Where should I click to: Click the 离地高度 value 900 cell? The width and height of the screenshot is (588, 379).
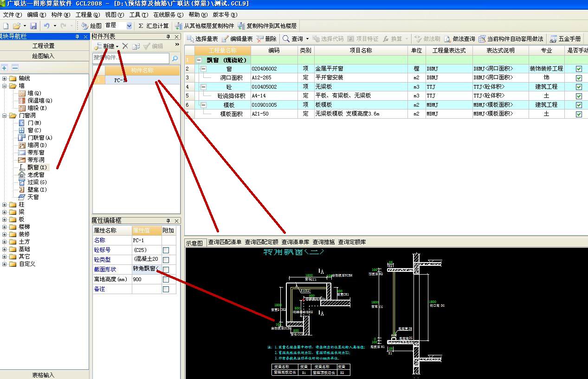(147, 279)
